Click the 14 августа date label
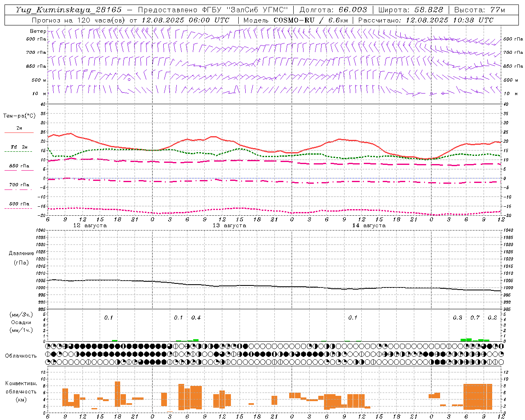This screenshot has width=525, height=420. coord(369,226)
